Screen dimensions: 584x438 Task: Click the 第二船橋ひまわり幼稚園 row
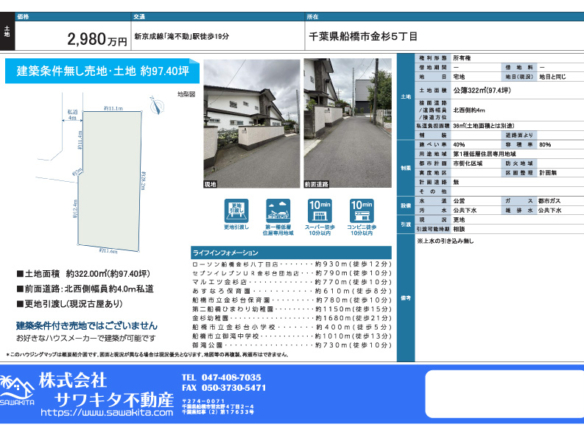[292, 309]
